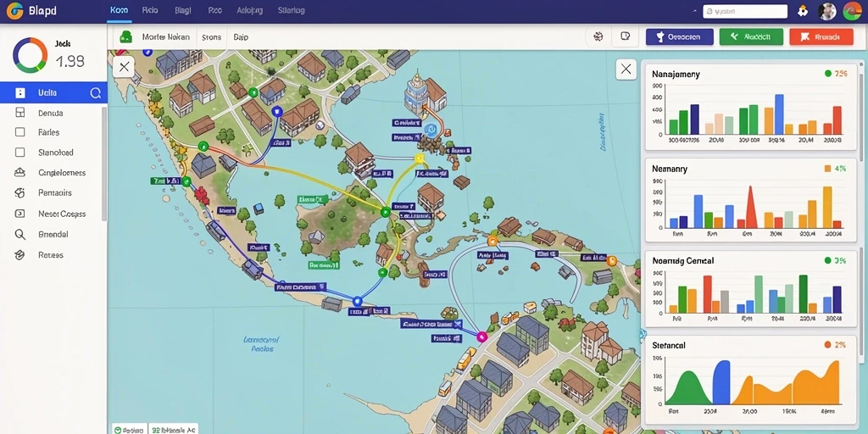Click the Blapd logo icon in header
The width and height of the screenshot is (868, 434).
(x=14, y=10)
